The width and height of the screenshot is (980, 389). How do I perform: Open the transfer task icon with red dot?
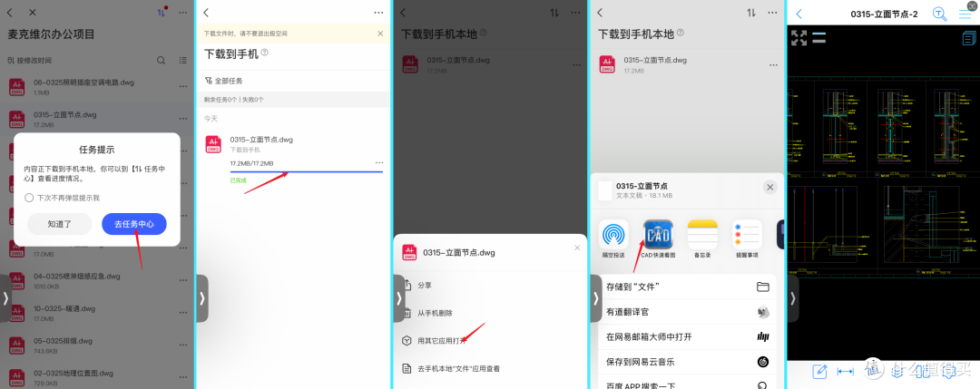tap(162, 13)
